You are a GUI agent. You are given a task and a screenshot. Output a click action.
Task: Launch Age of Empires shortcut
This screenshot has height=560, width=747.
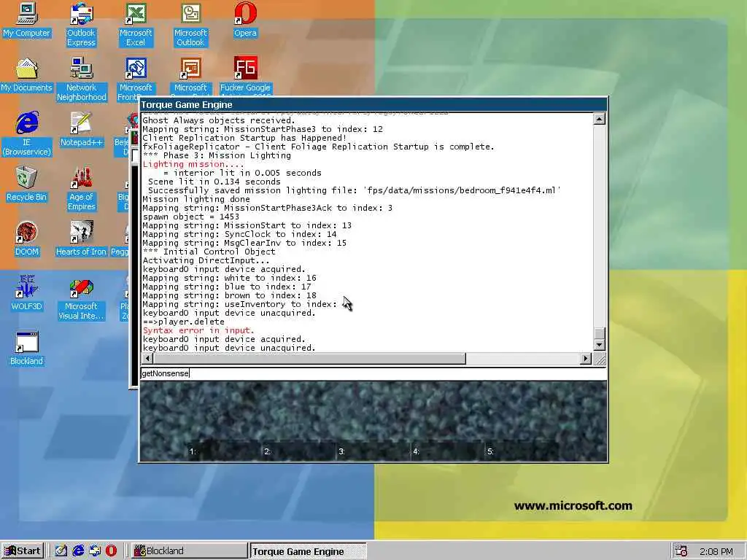pyautogui.click(x=81, y=189)
